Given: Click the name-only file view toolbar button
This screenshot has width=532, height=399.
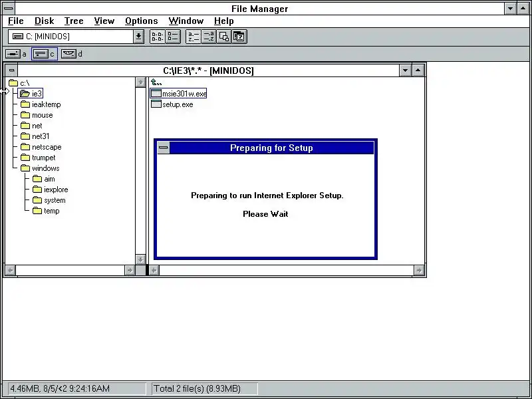Looking at the screenshot, I should [x=158, y=37].
